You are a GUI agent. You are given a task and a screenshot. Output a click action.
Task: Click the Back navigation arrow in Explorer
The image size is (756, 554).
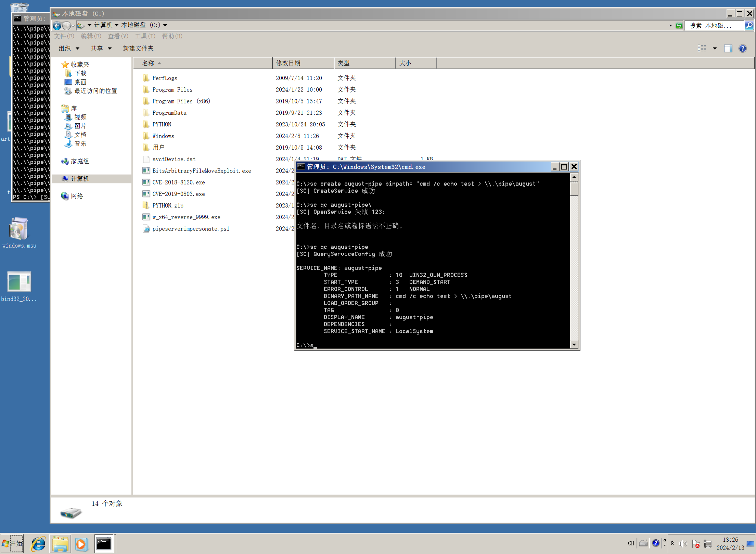[x=57, y=25]
